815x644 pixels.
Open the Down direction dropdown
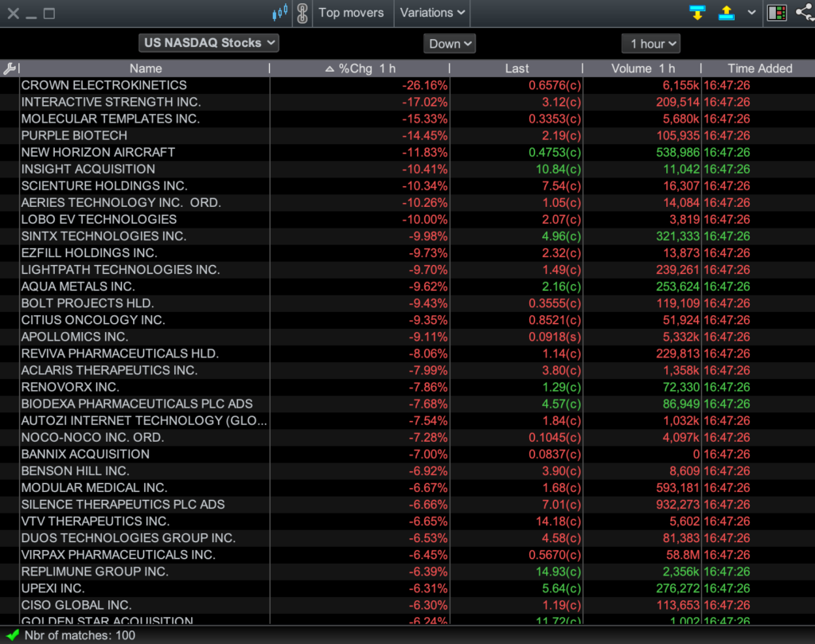(x=450, y=44)
